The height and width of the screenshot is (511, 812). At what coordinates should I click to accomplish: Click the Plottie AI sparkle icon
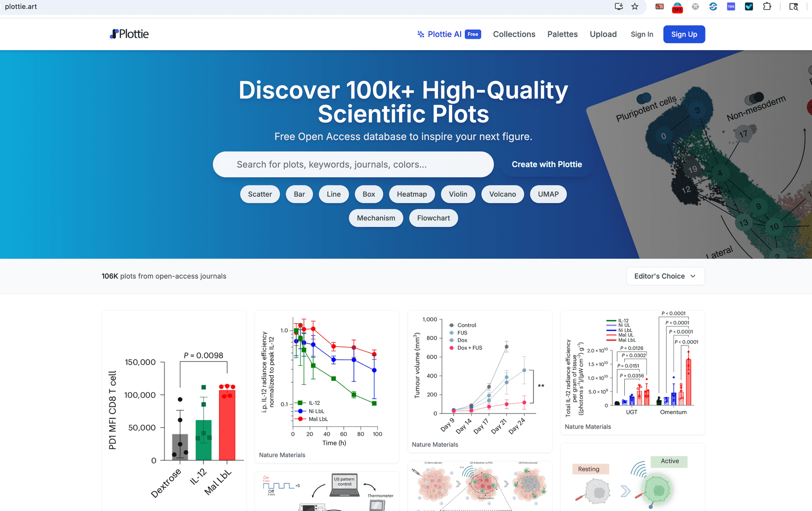(x=421, y=34)
